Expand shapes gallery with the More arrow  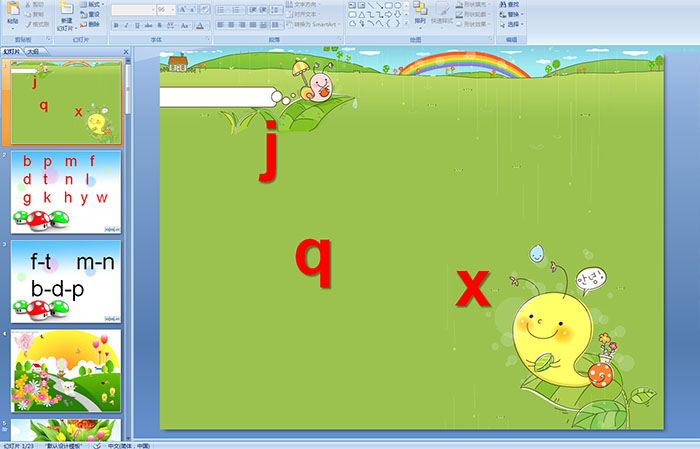(406, 24)
